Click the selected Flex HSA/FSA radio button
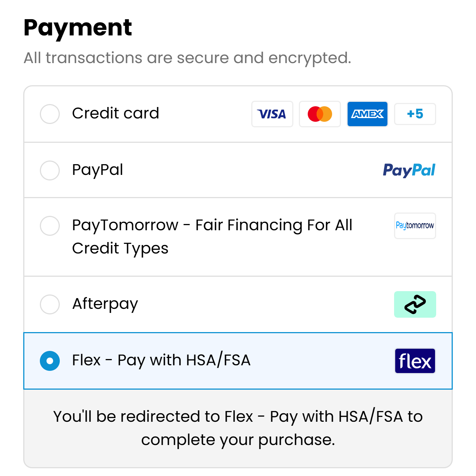The width and height of the screenshot is (476, 476). click(x=50, y=361)
